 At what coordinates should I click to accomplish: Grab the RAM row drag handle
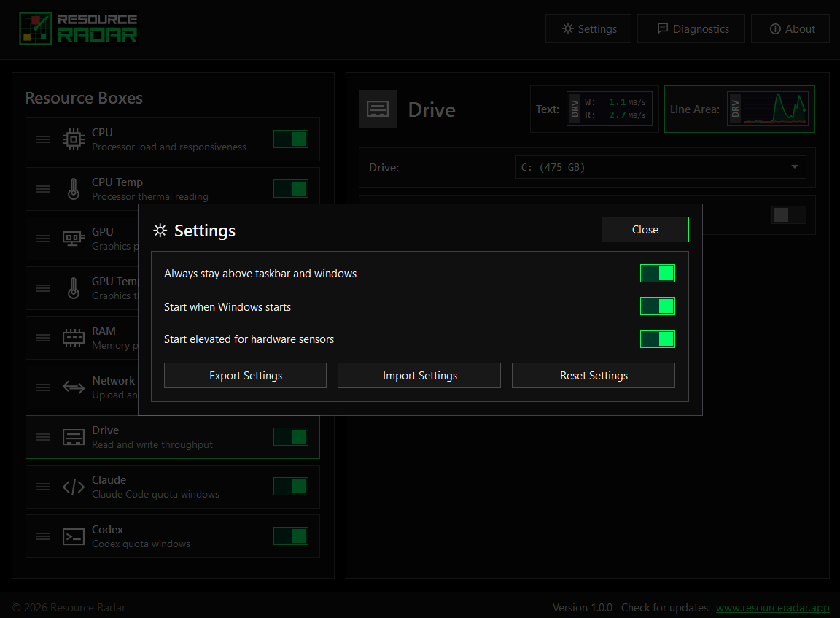click(x=43, y=338)
